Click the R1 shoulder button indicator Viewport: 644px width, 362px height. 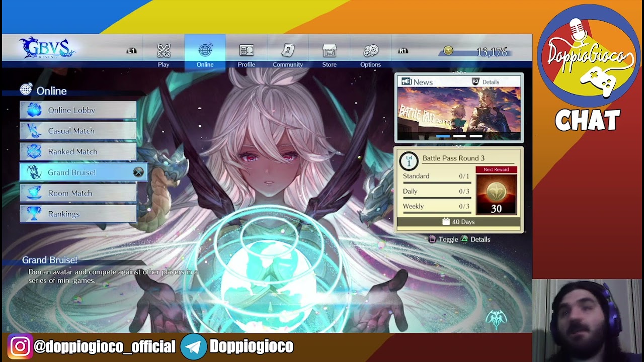(403, 51)
